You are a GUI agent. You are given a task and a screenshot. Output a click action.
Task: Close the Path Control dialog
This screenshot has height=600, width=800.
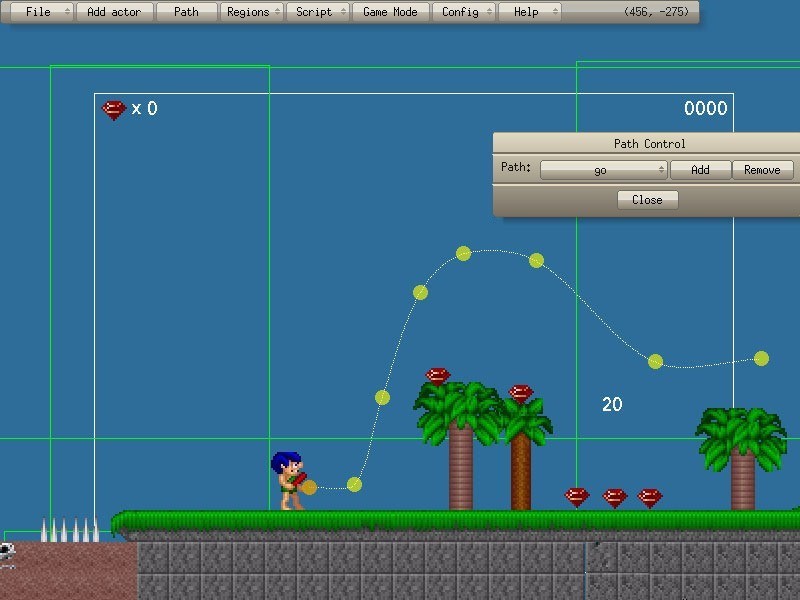tap(647, 199)
